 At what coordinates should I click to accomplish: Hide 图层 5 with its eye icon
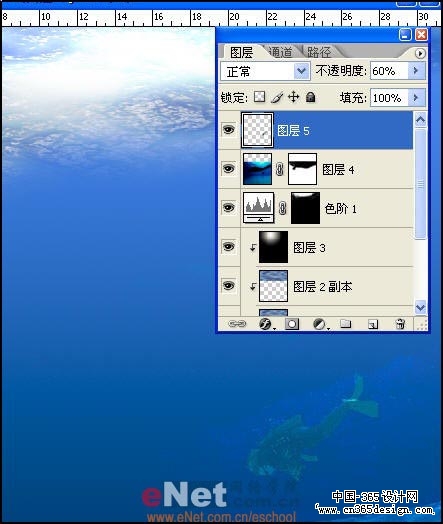coord(229,129)
